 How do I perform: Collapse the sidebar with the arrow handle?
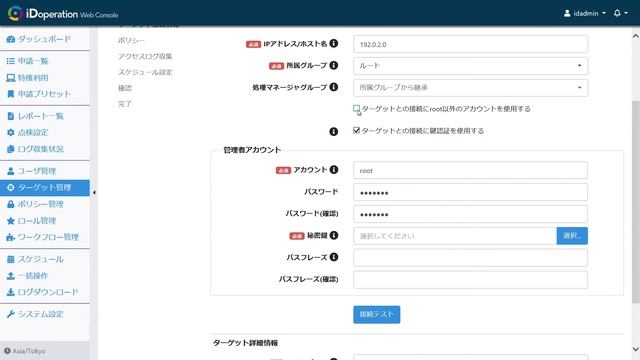[94, 192]
